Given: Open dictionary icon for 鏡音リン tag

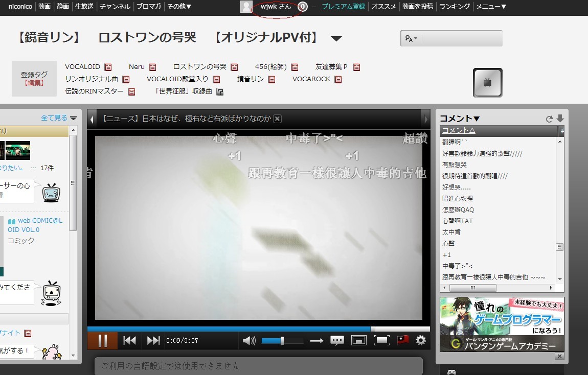Looking at the screenshot, I should 272,79.
